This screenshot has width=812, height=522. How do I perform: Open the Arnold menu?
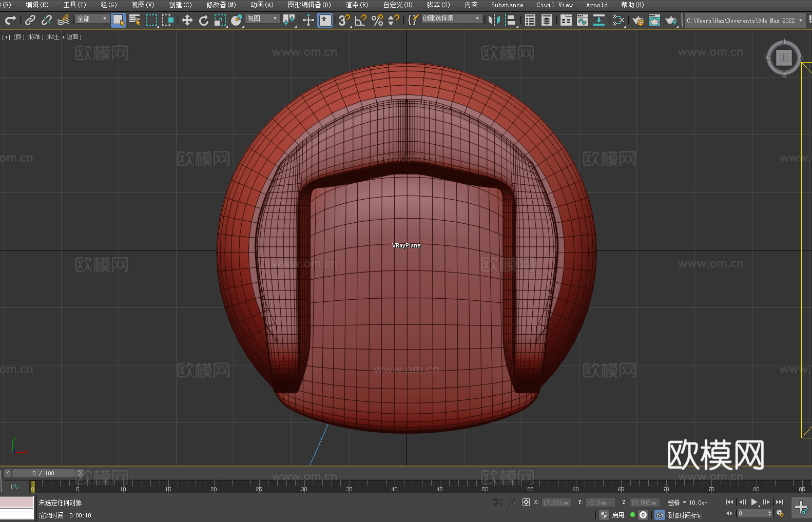597,5
